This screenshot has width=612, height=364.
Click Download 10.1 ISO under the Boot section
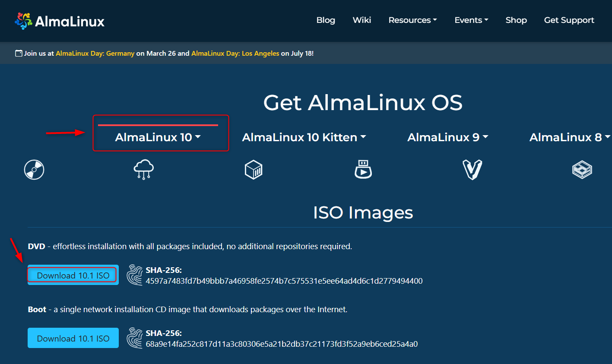tap(73, 339)
